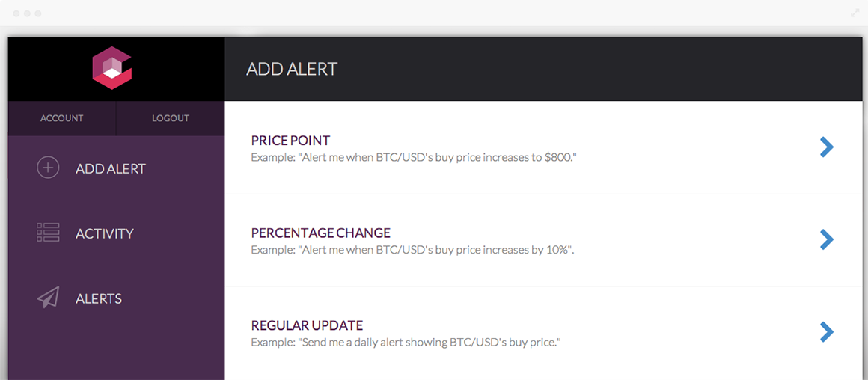Select Logout in the sidebar header

pyautogui.click(x=171, y=118)
